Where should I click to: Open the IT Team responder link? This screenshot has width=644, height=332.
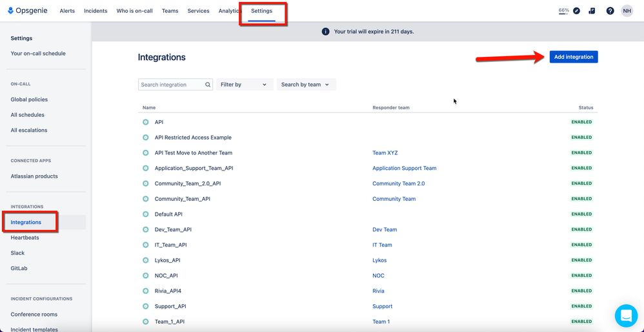[x=383, y=245]
